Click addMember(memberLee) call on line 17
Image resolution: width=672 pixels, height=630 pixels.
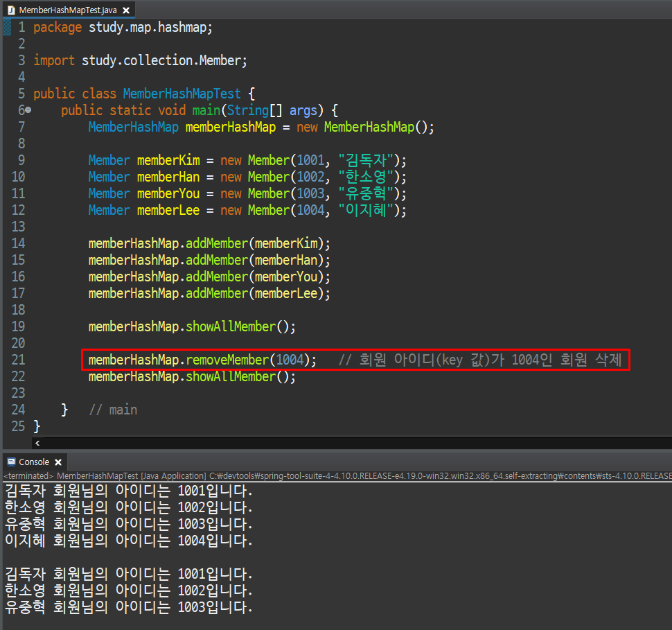[x=254, y=294]
